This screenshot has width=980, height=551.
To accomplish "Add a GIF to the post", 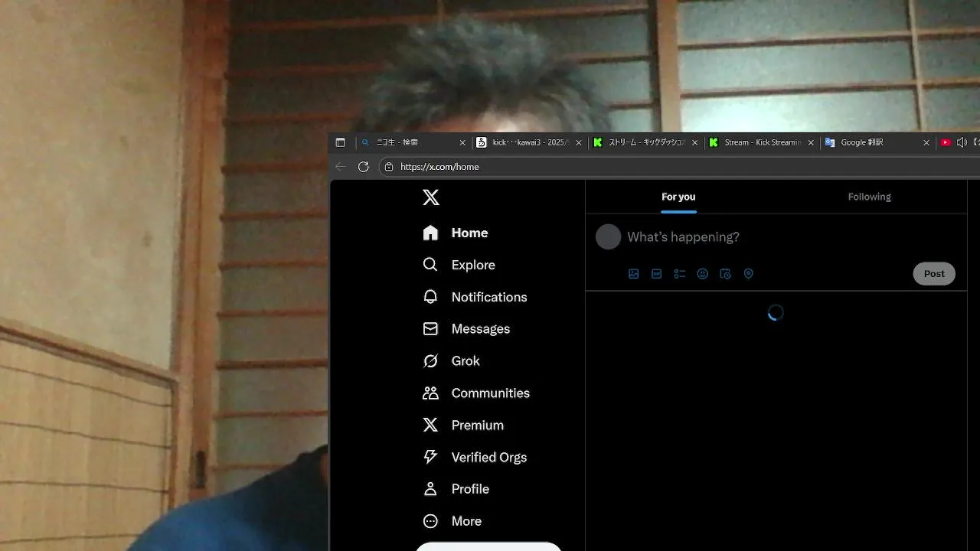I will (656, 274).
